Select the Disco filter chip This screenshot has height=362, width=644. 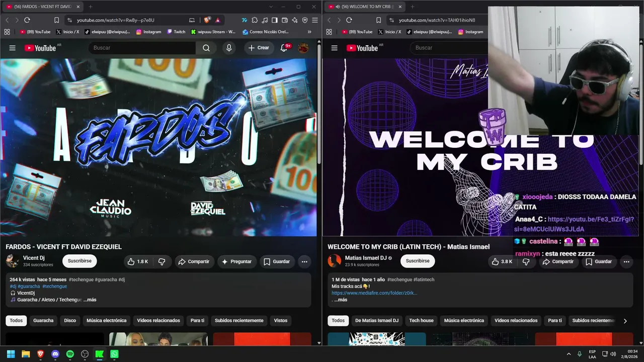[x=70, y=321]
